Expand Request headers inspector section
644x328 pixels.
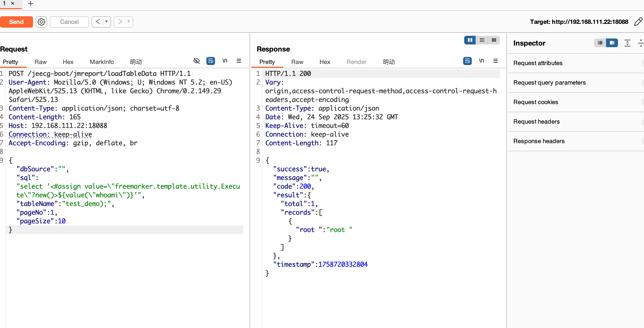(536, 122)
